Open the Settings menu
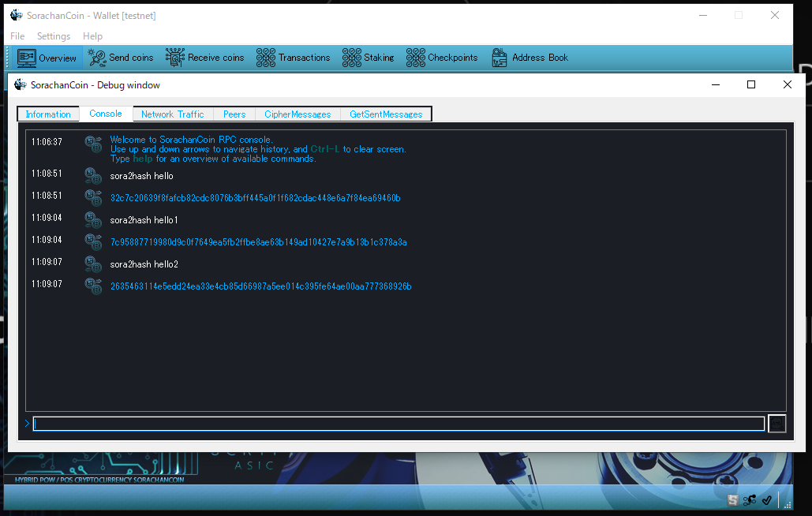 tap(54, 36)
